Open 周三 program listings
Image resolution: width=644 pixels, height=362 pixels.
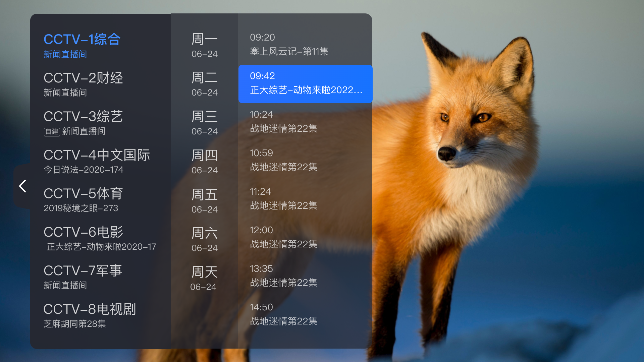pos(204,122)
